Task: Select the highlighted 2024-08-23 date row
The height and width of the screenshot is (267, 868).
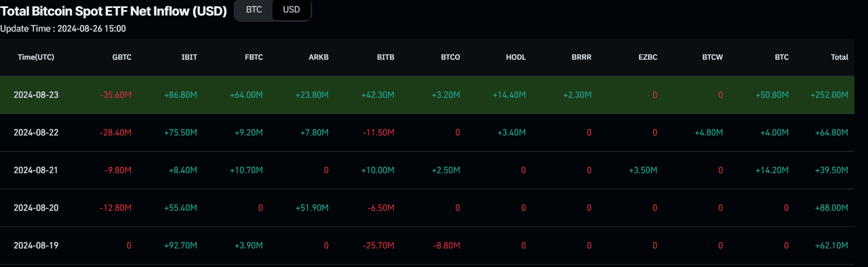Action: click(x=36, y=95)
